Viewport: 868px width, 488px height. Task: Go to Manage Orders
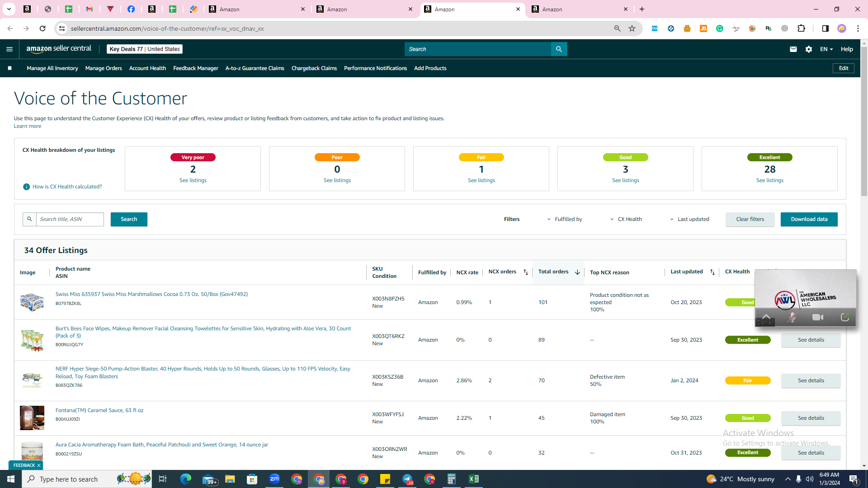104,68
